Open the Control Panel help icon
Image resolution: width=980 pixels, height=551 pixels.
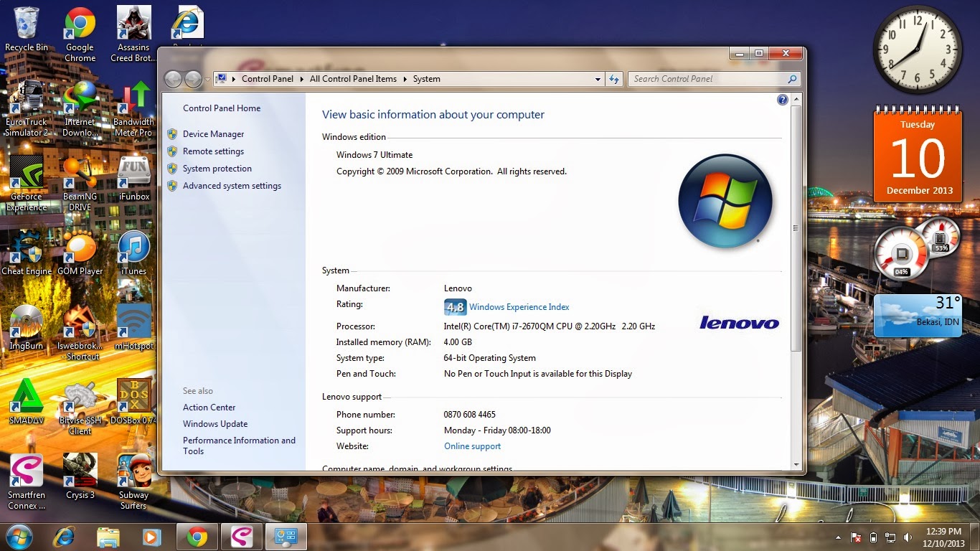tap(783, 100)
